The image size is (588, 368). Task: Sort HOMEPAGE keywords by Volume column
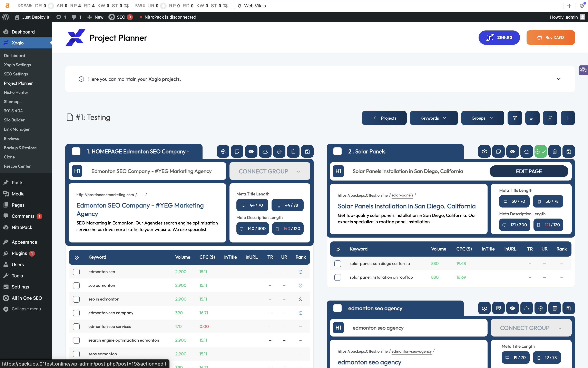(183, 257)
